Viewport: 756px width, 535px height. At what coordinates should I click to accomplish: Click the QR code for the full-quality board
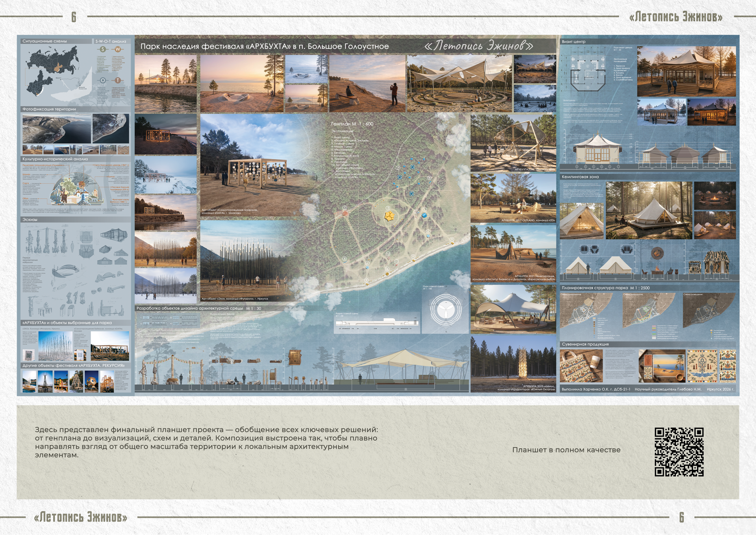click(679, 452)
